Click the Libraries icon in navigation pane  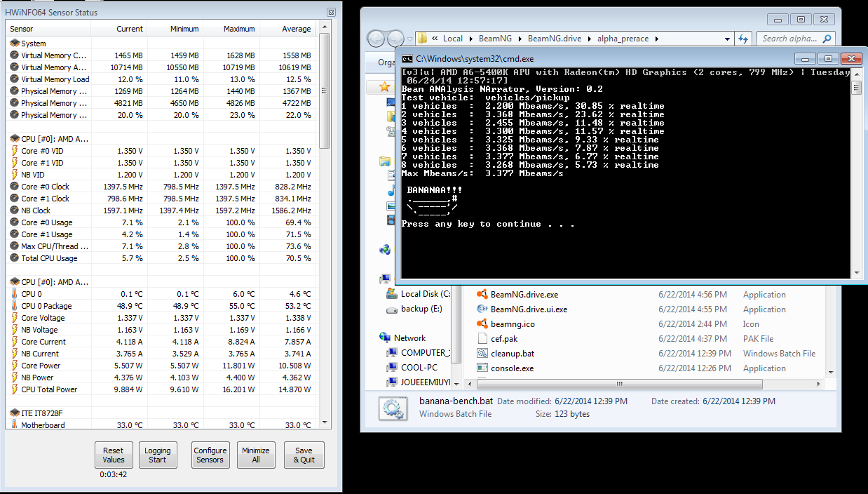384,161
